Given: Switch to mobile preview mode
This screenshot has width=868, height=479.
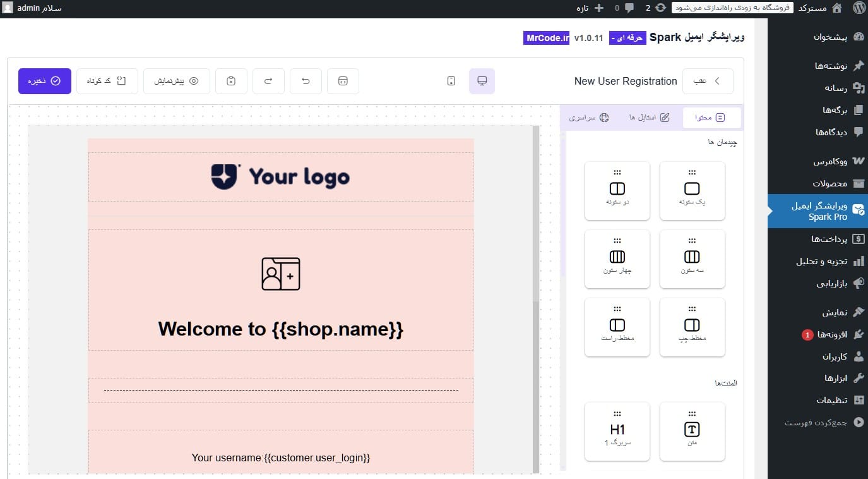Looking at the screenshot, I should coord(451,81).
